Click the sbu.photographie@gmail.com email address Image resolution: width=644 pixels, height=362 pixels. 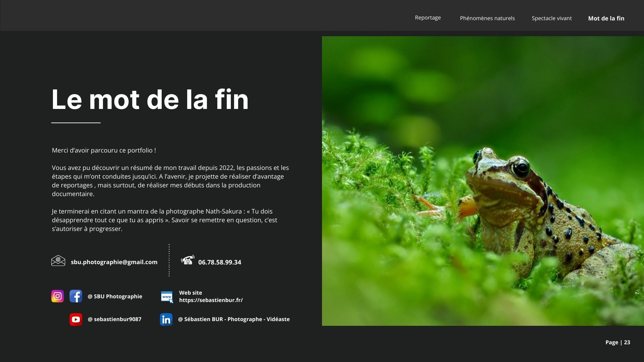[114, 262]
